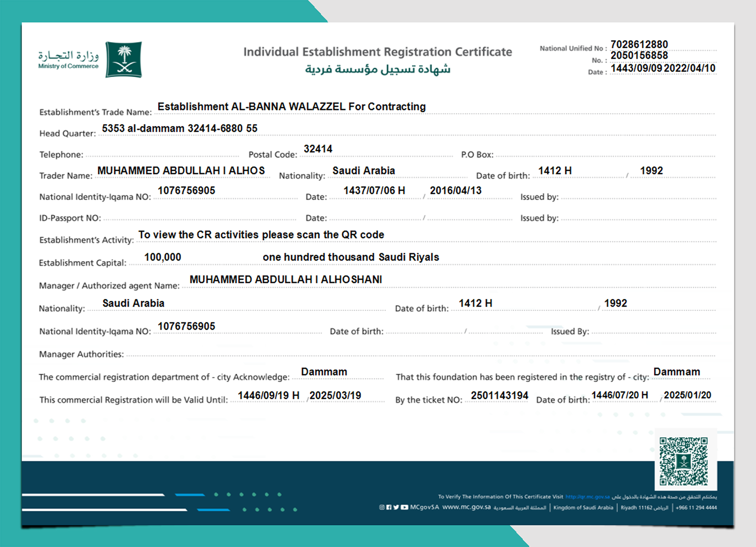The width and height of the screenshot is (756, 547).
Task: Select manager birth year 1992
Action: (x=616, y=303)
